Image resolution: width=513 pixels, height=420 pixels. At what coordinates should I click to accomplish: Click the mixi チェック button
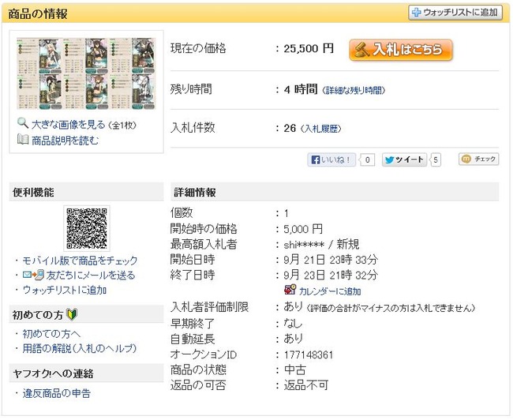point(478,159)
